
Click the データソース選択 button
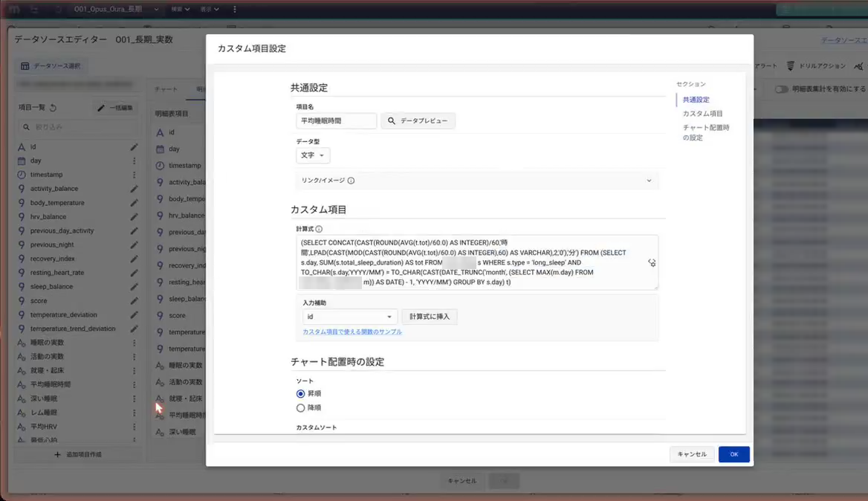[51, 66]
